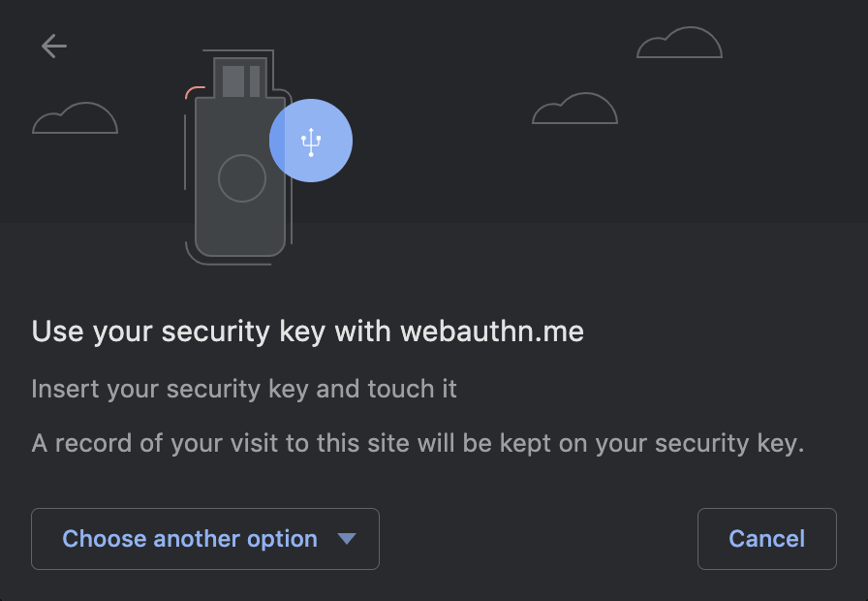
Task: Click the wider left contact in the USB plug
Action: (x=233, y=80)
